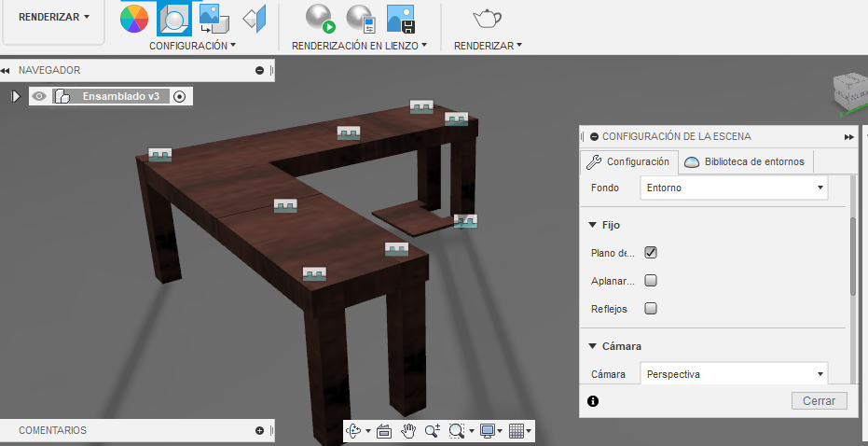The width and height of the screenshot is (868, 446).
Task: Activate the Pan hand tool
Action: click(x=408, y=430)
